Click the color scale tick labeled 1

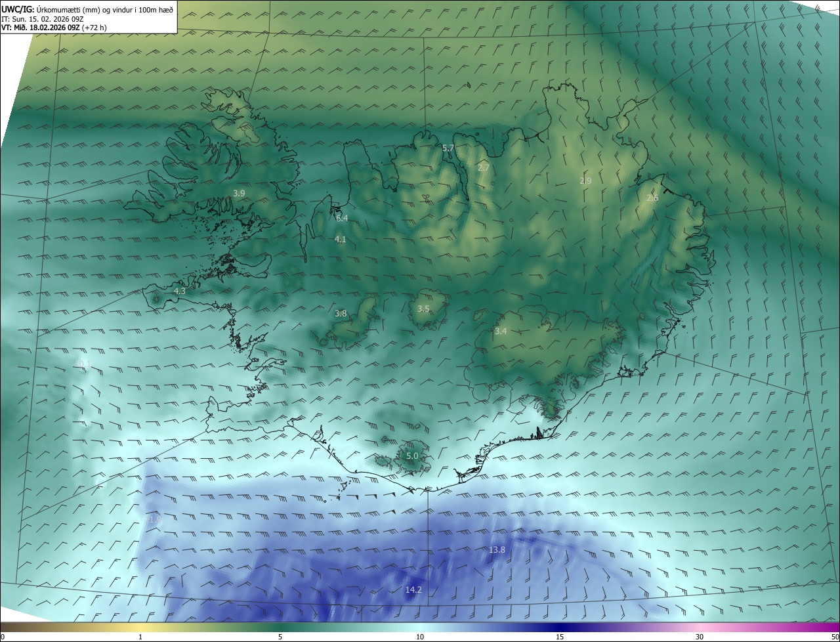pyautogui.click(x=140, y=637)
